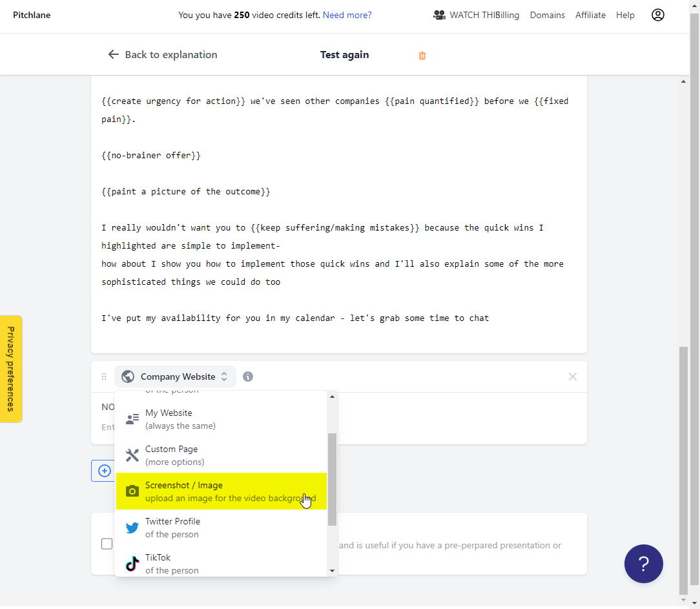Click the {{no-brainer offer}} line
The image size is (700, 609).
(x=151, y=156)
